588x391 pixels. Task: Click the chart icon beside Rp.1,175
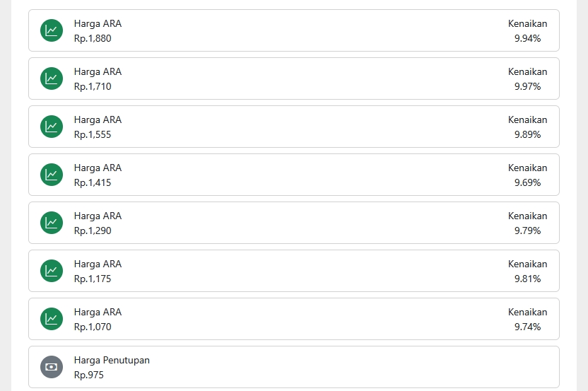click(x=52, y=271)
